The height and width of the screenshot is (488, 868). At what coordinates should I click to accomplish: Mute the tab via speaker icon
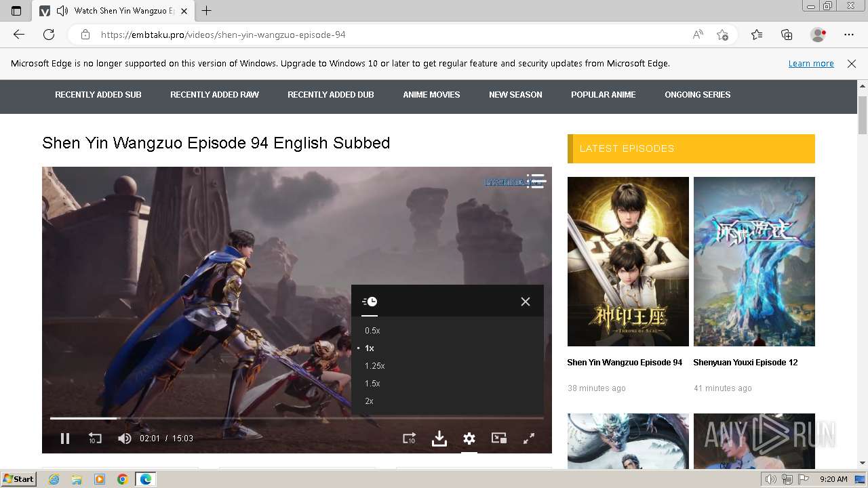pos(62,11)
